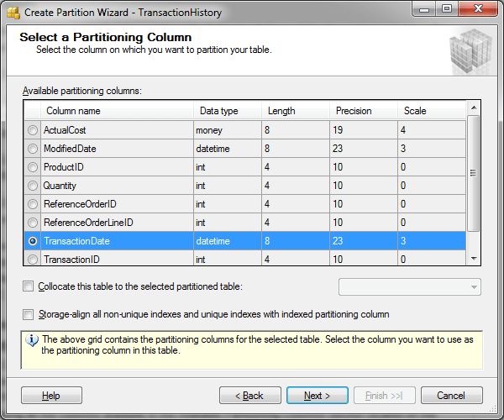The height and width of the screenshot is (420, 504).
Task: Choose ProductID as partitioning column
Action: 33,167
